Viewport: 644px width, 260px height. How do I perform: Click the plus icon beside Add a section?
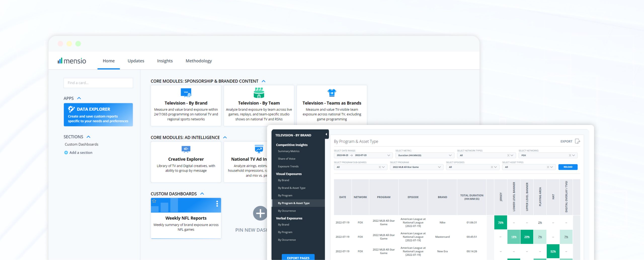coord(66,153)
